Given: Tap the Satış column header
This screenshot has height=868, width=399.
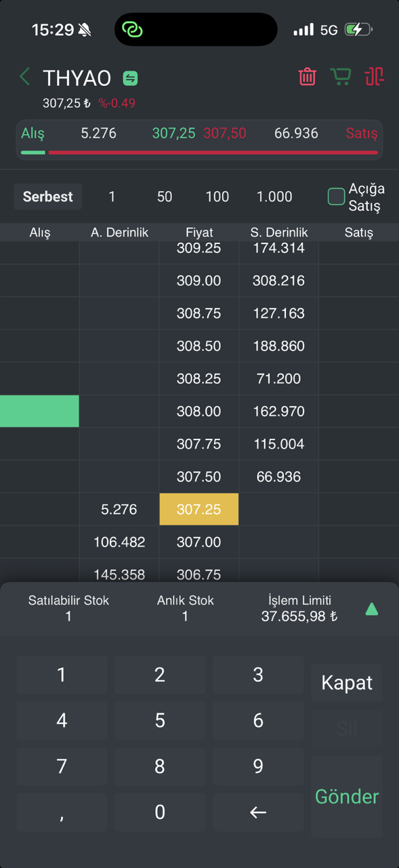Looking at the screenshot, I should point(358,233).
